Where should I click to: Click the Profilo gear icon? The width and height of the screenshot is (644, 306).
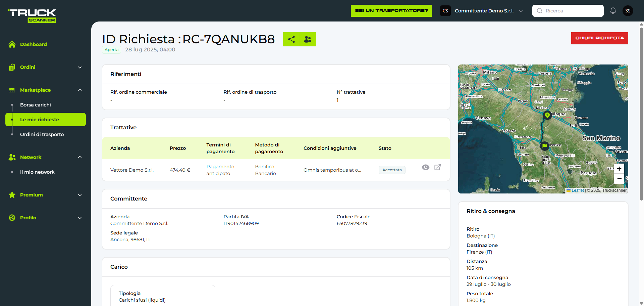click(12, 218)
